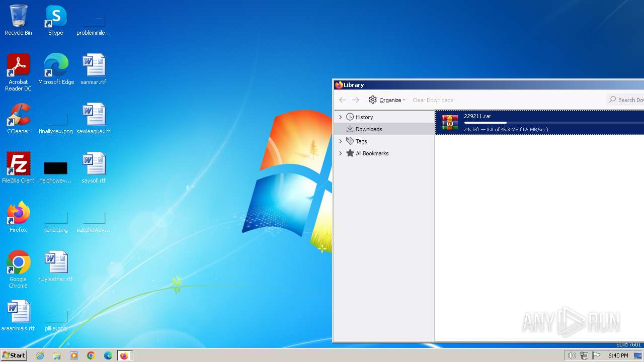Click the Library window title bar
Image resolution: width=644 pixels, height=362 pixels.
pos(489,85)
